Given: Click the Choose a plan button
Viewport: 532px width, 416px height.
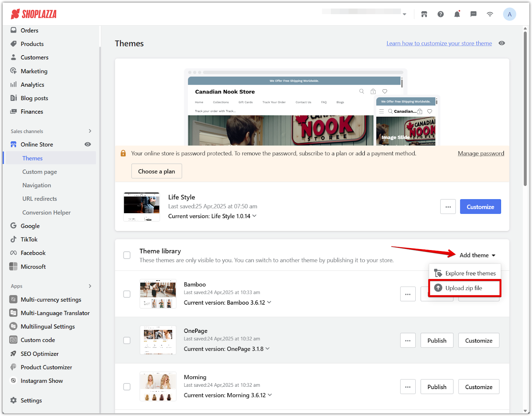Looking at the screenshot, I should (157, 171).
